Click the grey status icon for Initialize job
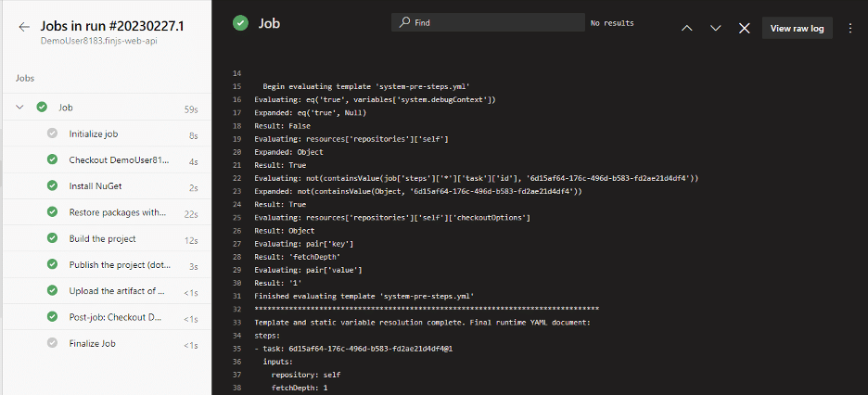868x395 pixels. click(x=52, y=134)
